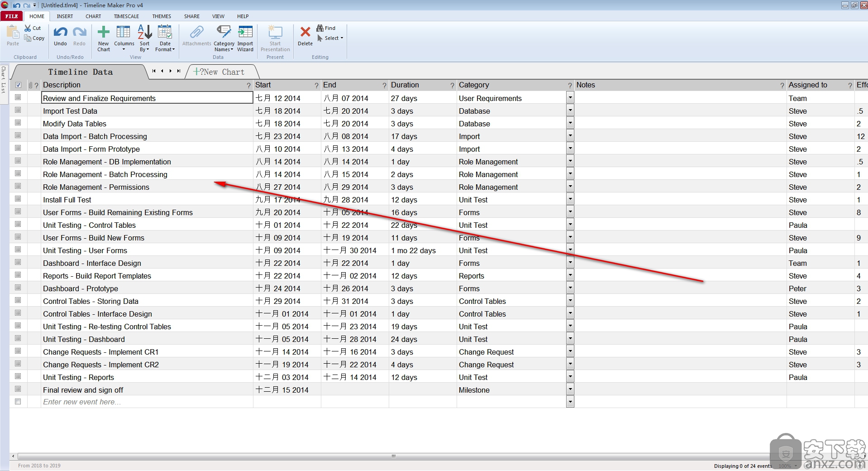Click the Cut scissors icon

tap(28, 28)
